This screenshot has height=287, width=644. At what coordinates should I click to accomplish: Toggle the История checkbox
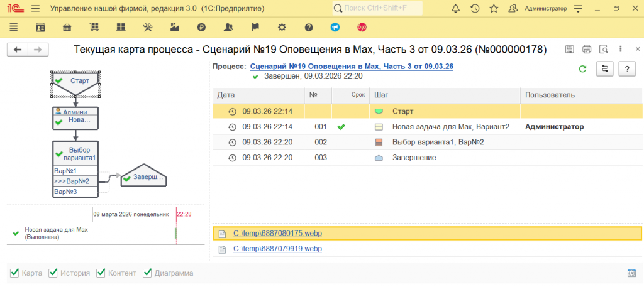(53, 273)
